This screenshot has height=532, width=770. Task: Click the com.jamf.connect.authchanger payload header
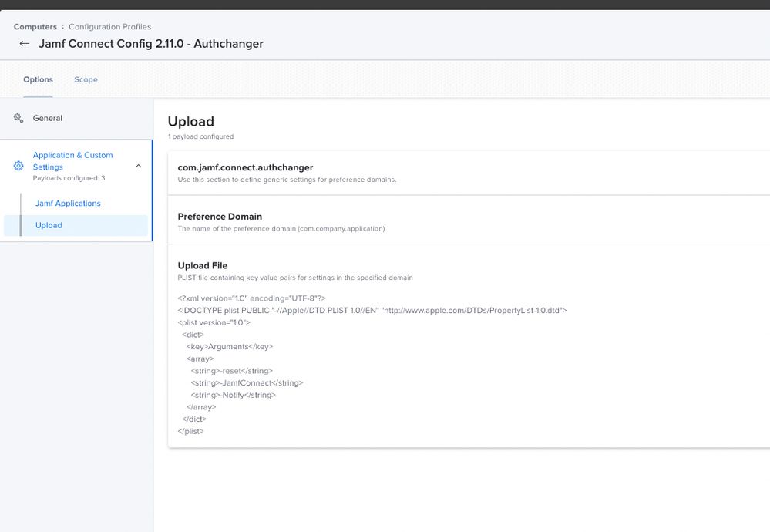[246, 167]
